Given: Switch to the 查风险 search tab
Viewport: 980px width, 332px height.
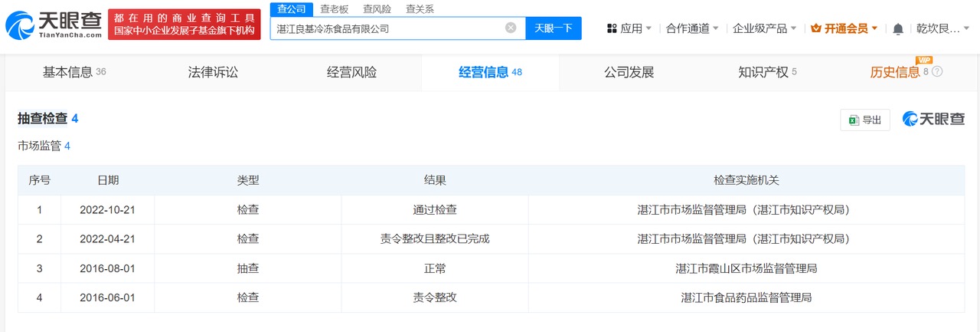Looking at the screenshot, I should [376, 9].
